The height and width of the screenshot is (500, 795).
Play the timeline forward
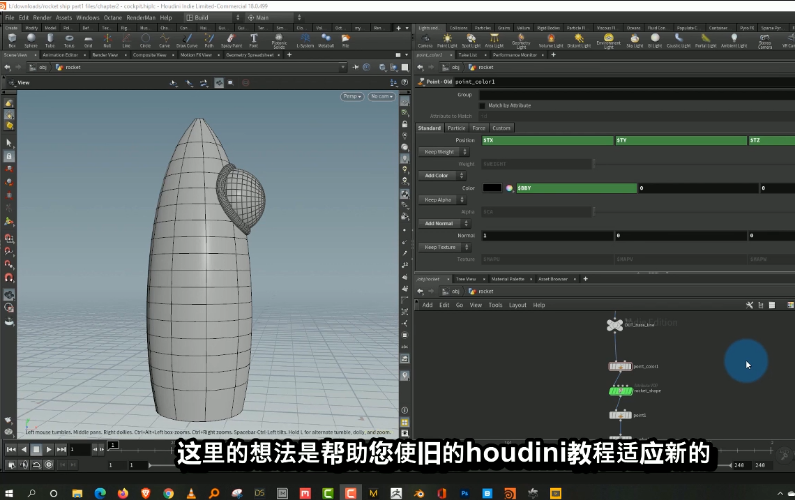(49, 449)
